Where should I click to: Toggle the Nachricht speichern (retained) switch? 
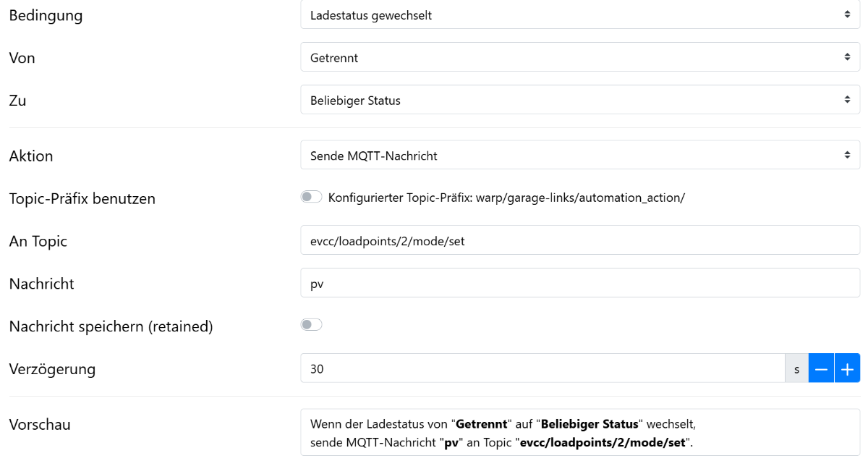312,325
